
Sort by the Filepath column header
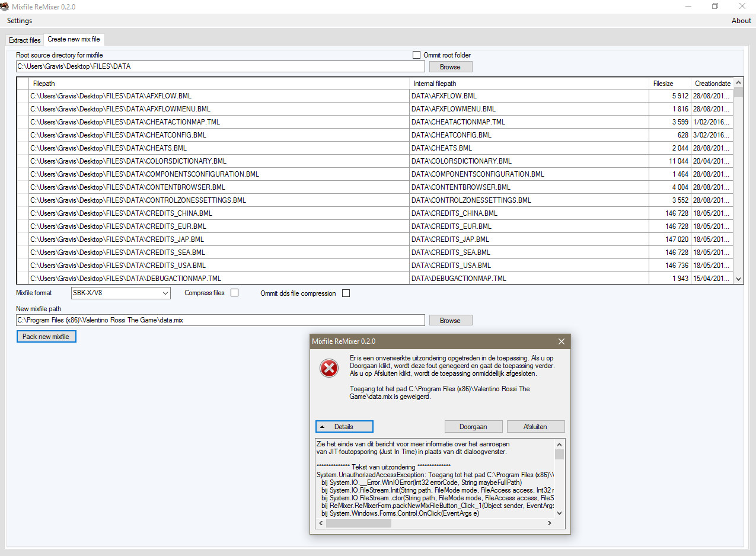pyautogui.click(x=219, y=84)
